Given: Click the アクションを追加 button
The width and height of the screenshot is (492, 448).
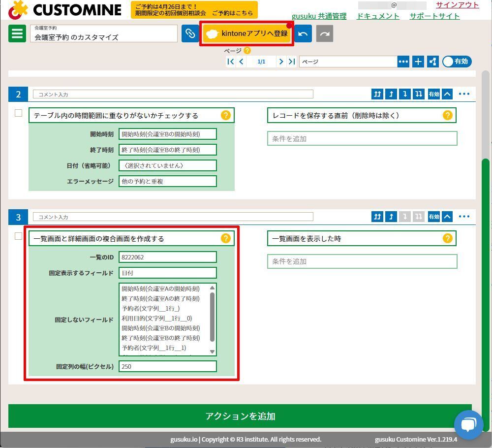Looking at the screenshot, I should tap(240, 416).
